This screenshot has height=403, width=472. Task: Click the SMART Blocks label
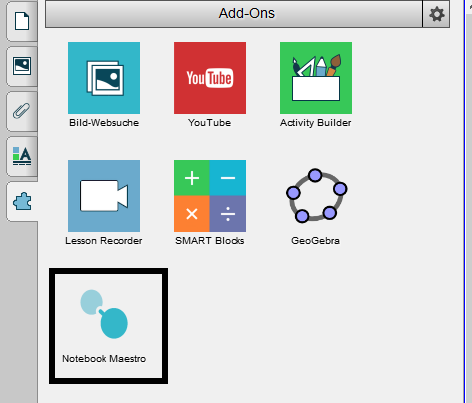210,241
